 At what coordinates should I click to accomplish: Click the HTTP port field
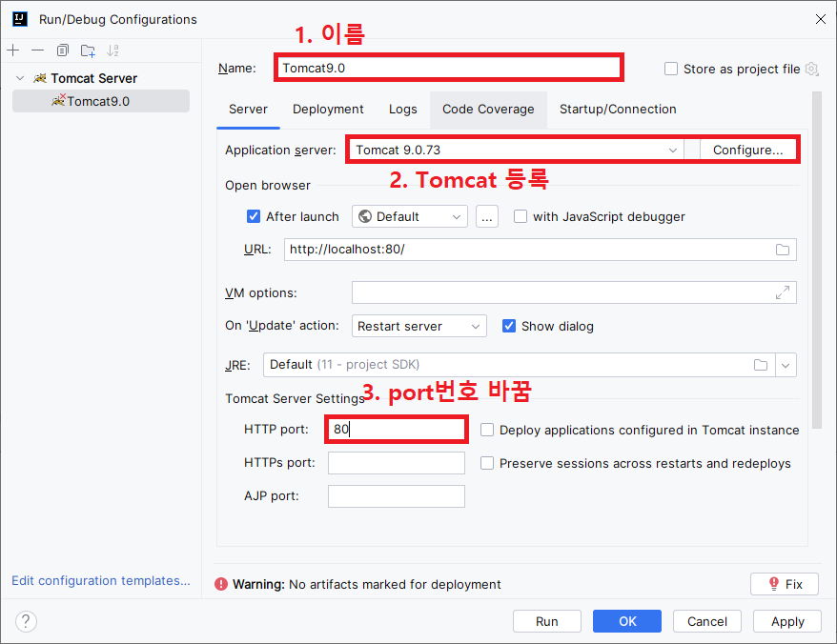[396, 429]
